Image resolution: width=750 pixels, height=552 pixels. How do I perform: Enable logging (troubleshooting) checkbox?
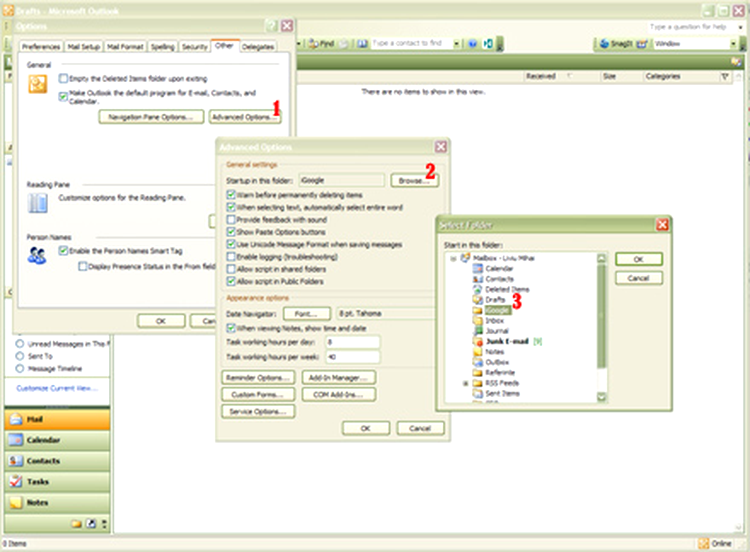(231, 257)
